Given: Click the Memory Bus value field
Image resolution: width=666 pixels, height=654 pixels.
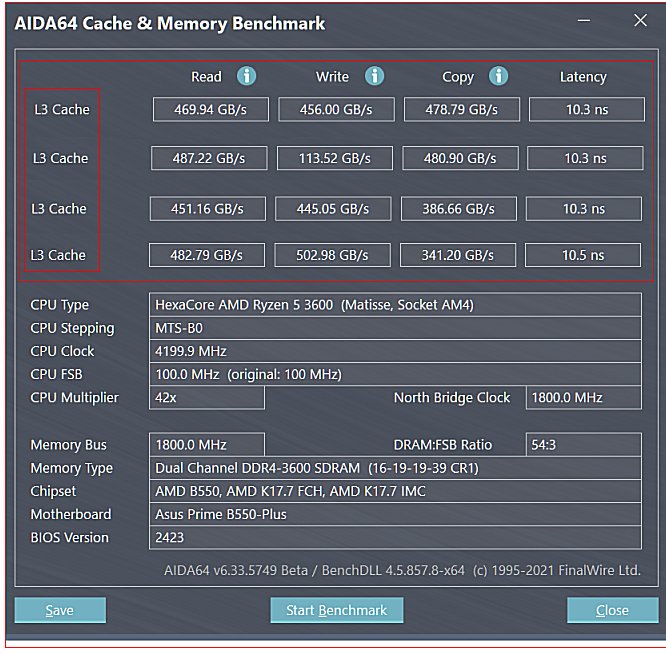Looking at the screenshot, I should [207, 445].
